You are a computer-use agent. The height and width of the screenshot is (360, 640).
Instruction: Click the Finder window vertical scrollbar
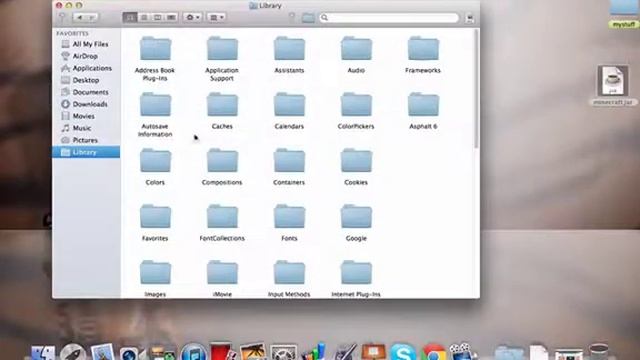476,89
